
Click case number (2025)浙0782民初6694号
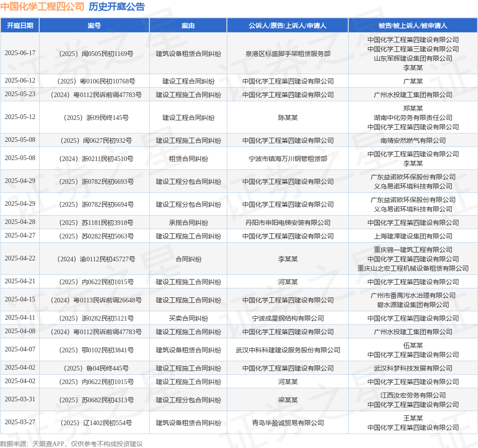point(96,204)
